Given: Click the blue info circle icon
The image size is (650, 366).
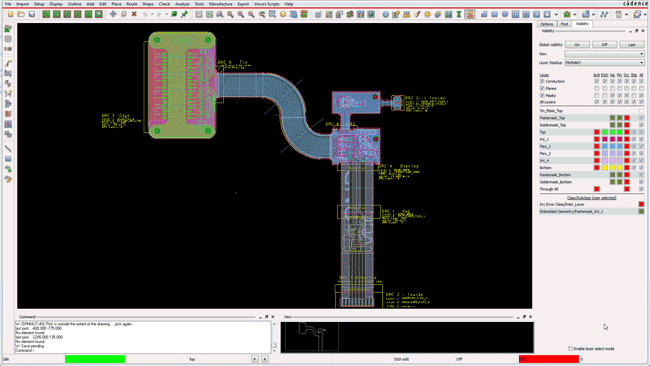Looking at the screenshot, I should tap(386, 15).
